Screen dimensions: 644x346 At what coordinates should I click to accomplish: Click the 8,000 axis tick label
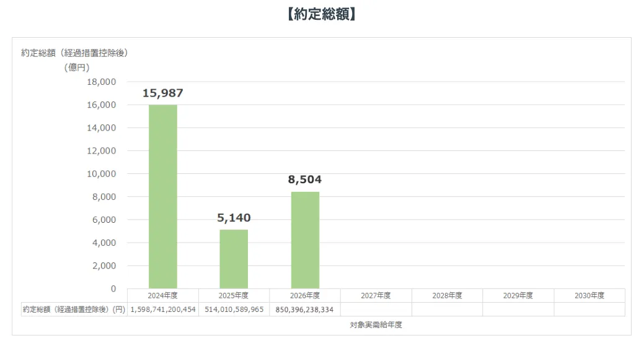[x=104, y=197]
